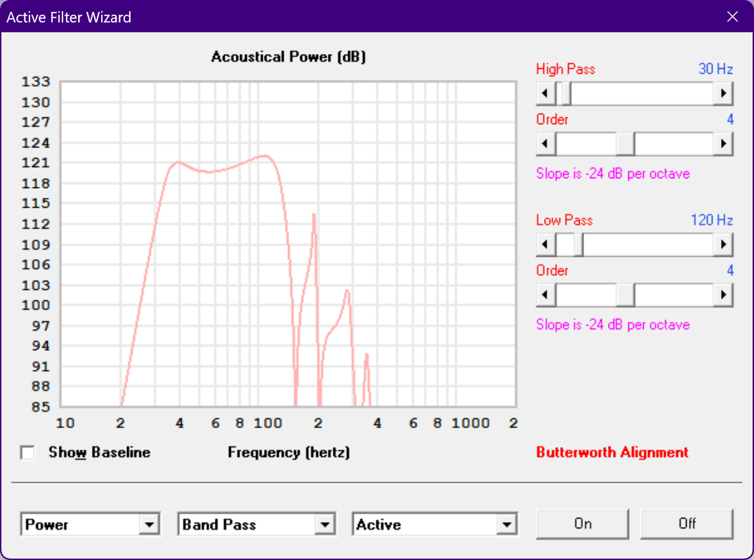Decrease High Pass order with left arrow

coord(545,144)
